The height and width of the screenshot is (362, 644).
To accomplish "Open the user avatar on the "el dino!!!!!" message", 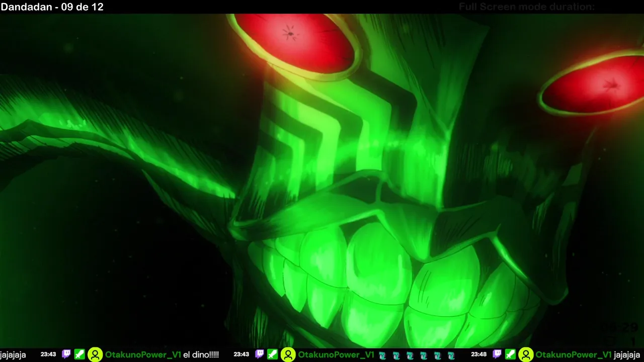I will click(95, 354).
